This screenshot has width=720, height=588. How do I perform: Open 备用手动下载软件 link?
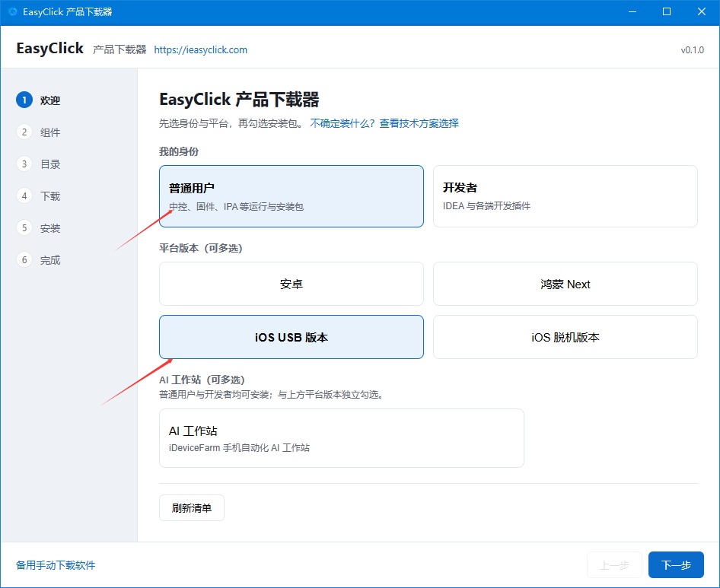click(56, 565)
